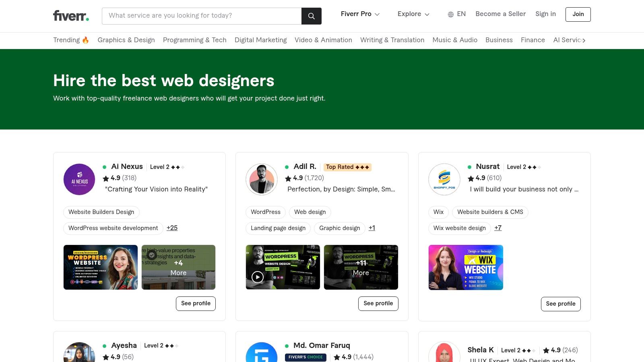Image resolution: width=644 pixels, height=362 pixels.
Task: Select Graphic design tag
Action: pyautogui.click(x=340, y=228)
